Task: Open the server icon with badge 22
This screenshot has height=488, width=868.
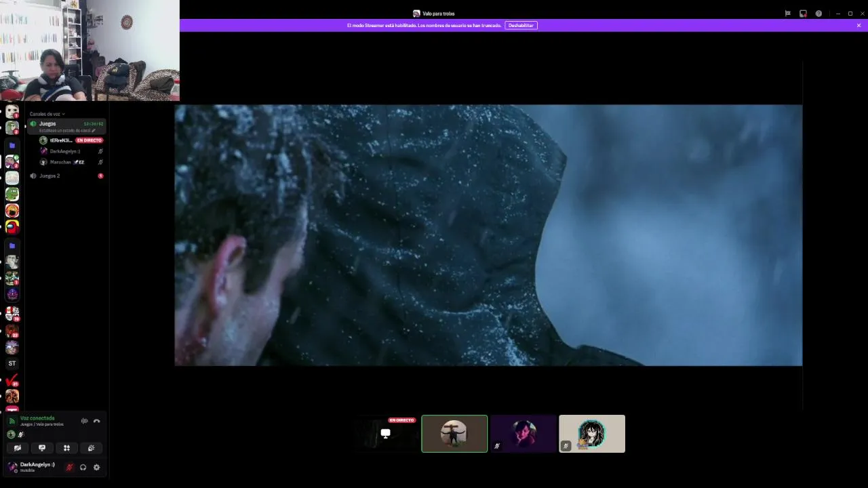Action: pyautogui.click(x=12, y=331)
